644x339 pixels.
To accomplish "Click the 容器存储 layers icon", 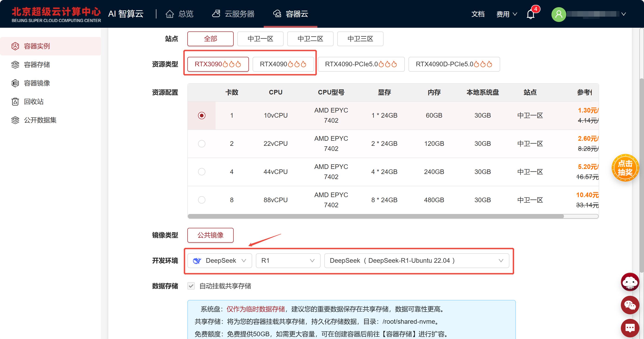I will [15, 65].
